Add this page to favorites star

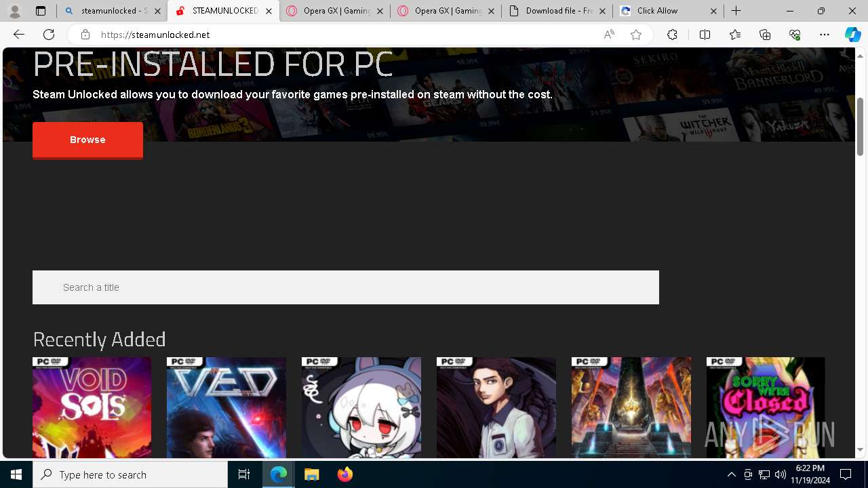point(636,35)
